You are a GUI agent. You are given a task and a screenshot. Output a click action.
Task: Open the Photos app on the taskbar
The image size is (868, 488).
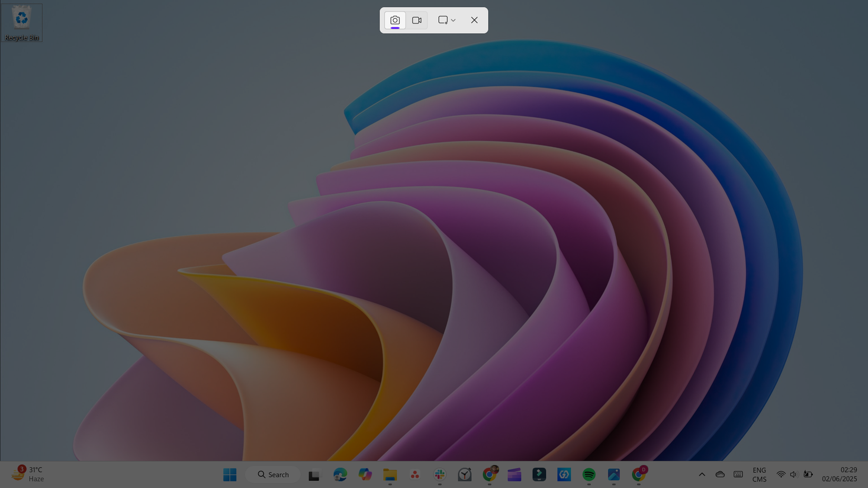[x=613, y=474]
